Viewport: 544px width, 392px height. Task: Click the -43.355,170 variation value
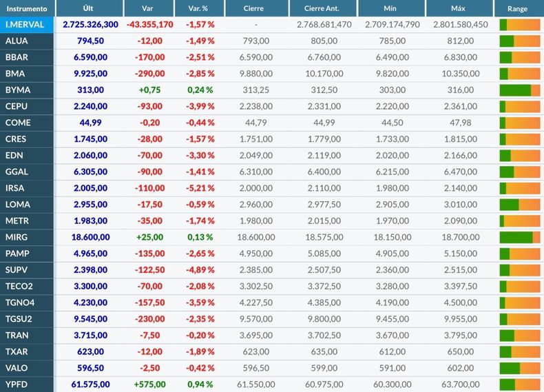coord(150,25)
